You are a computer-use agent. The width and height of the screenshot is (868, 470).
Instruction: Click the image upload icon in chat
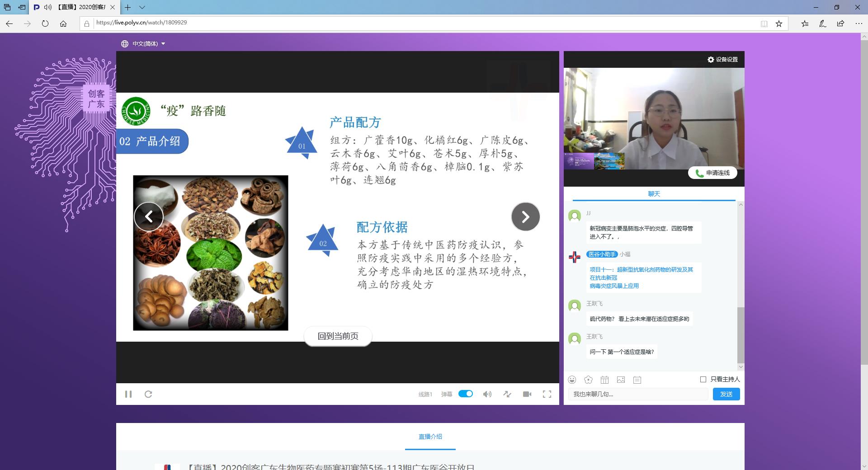[621, 380]
